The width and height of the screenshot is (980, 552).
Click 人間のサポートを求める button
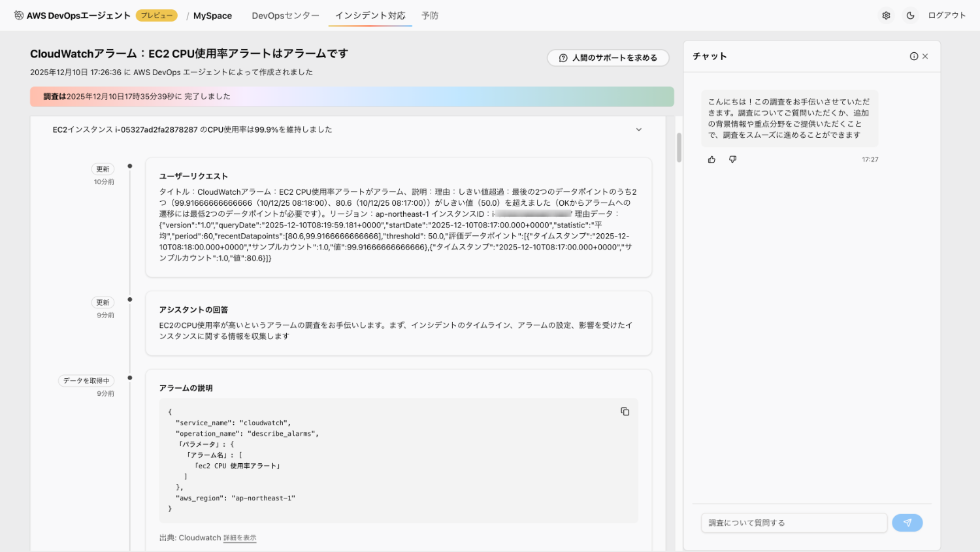[x=608, y=58]
